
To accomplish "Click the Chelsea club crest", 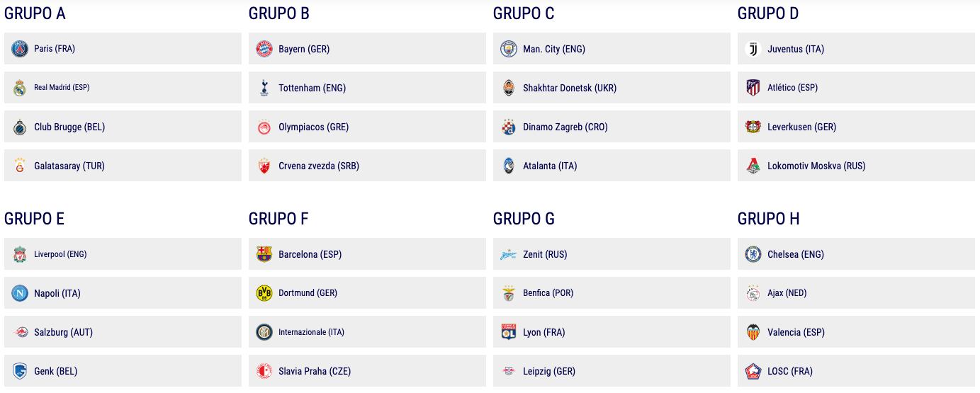I will point(753,254).
